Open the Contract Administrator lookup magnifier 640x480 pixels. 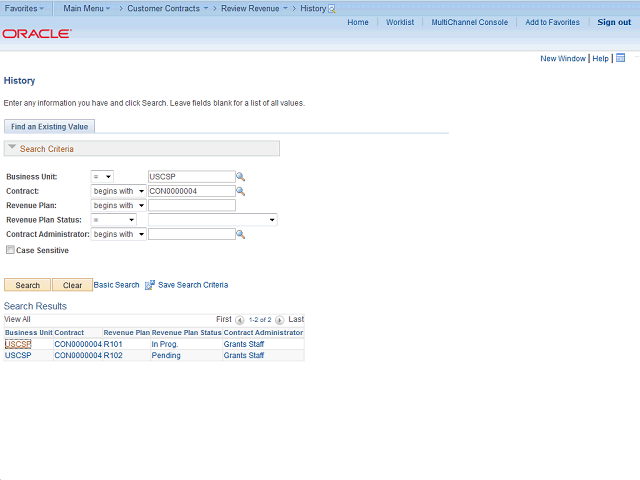[x=240, y=234]
